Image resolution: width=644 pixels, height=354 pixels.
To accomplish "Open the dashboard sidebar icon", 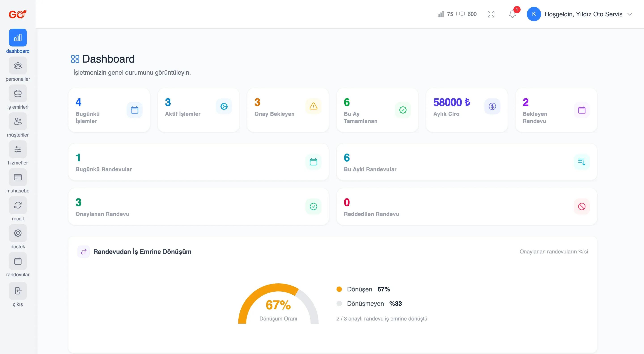I will (x=18, y=38).
